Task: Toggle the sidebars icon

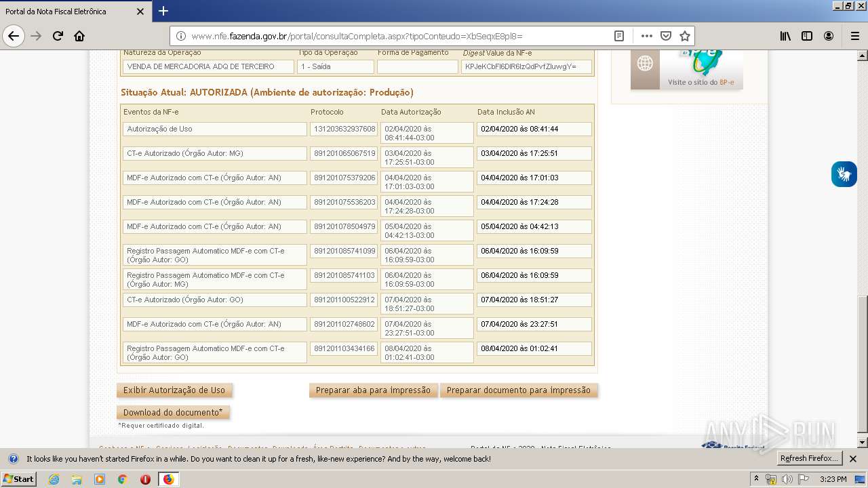Action: (x=807, y=36)
